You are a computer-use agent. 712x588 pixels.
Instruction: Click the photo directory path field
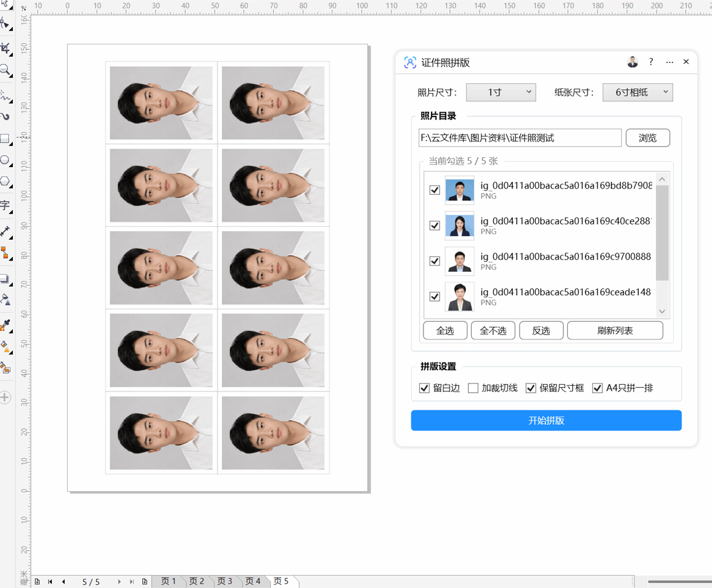point(520,138)
